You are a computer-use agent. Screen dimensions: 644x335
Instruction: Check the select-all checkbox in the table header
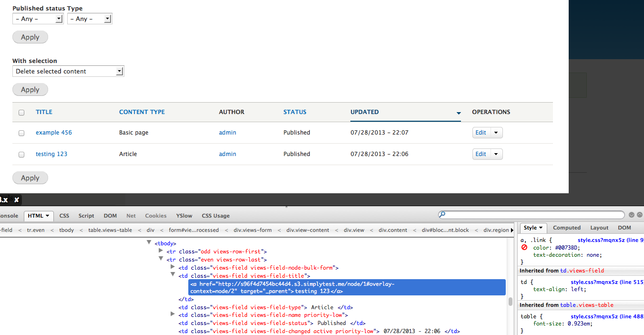click(x=21, y=112)
